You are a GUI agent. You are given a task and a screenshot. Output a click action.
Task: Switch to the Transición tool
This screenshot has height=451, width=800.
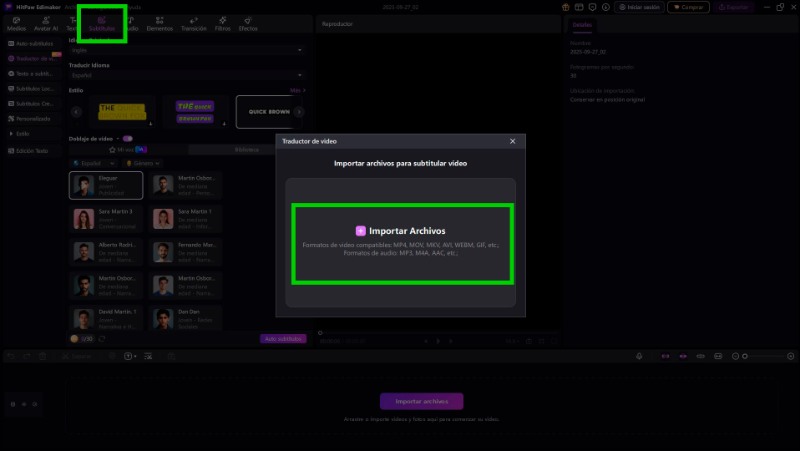(x=193, y=24)
